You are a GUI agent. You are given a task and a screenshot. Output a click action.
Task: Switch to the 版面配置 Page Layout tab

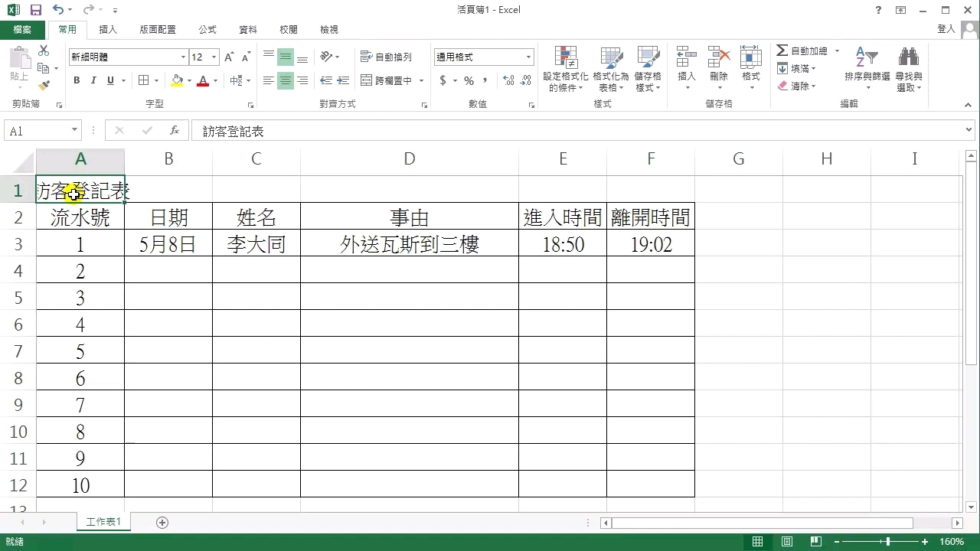[x=158, y=29]
